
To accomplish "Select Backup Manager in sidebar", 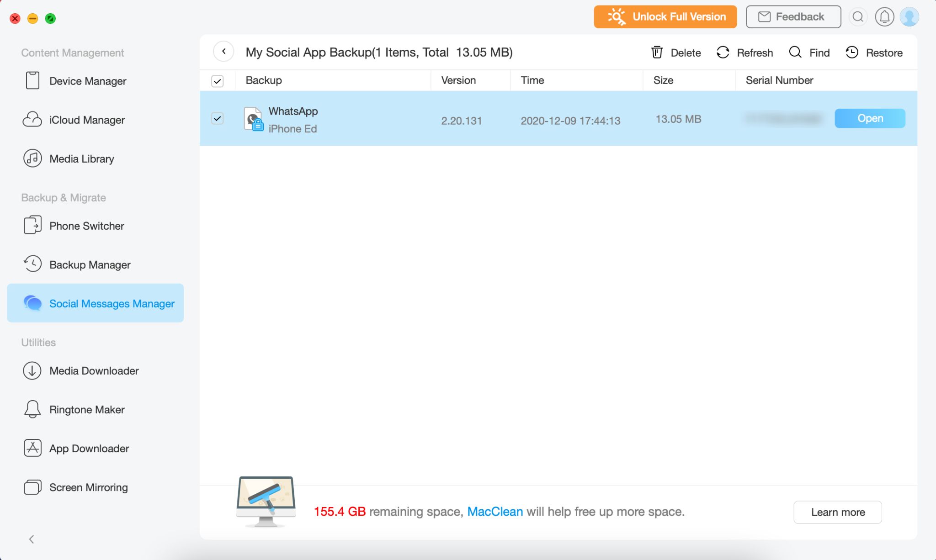I will [77, 264].
